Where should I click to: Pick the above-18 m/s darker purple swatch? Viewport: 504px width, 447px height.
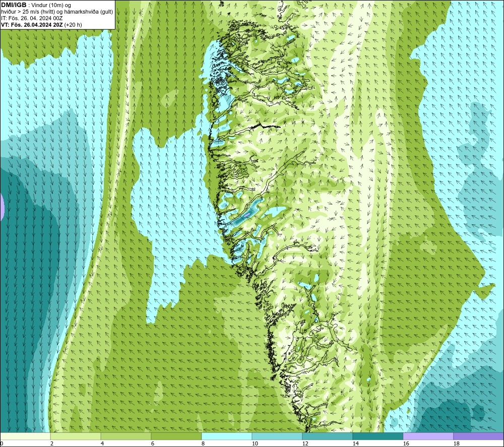click(479, 436)
